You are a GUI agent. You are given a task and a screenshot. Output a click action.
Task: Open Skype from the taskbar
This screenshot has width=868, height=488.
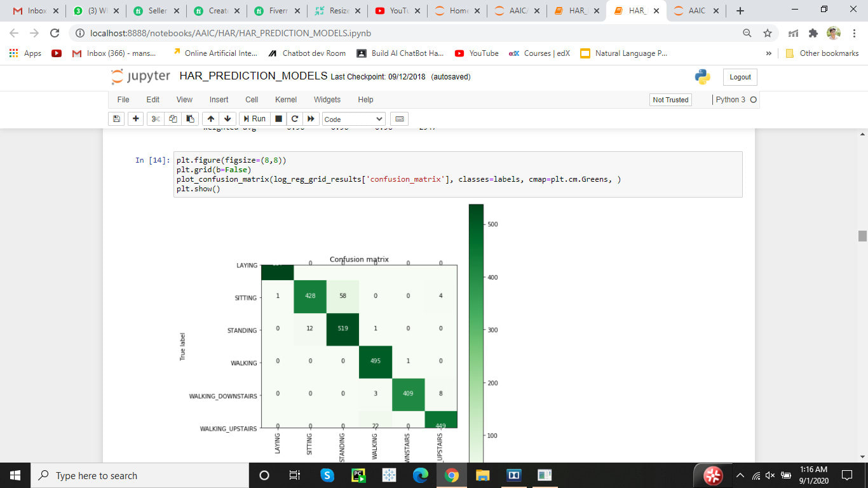[x=327, y=475]
